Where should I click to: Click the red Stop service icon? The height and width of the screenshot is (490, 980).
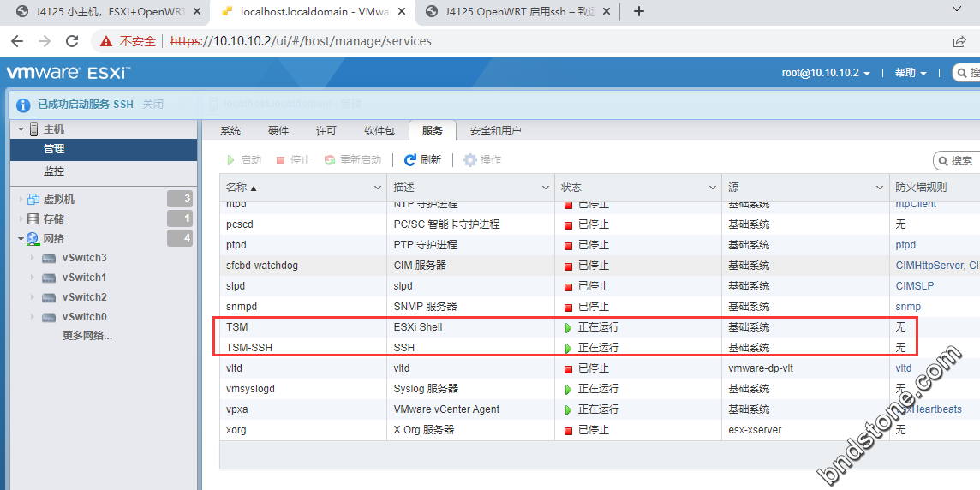pyautogui.click(x=281, y=161)
